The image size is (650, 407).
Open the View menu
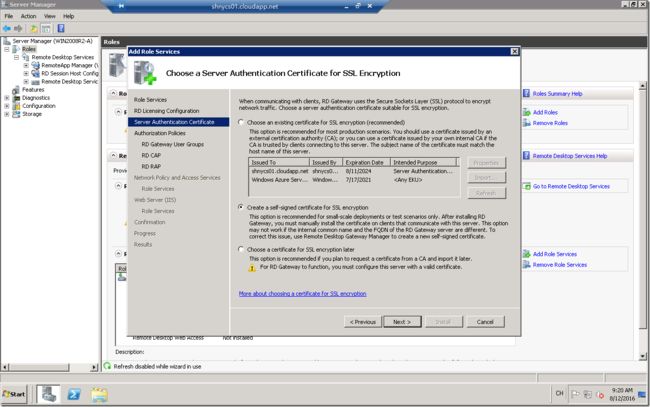(x=50, y=16)
